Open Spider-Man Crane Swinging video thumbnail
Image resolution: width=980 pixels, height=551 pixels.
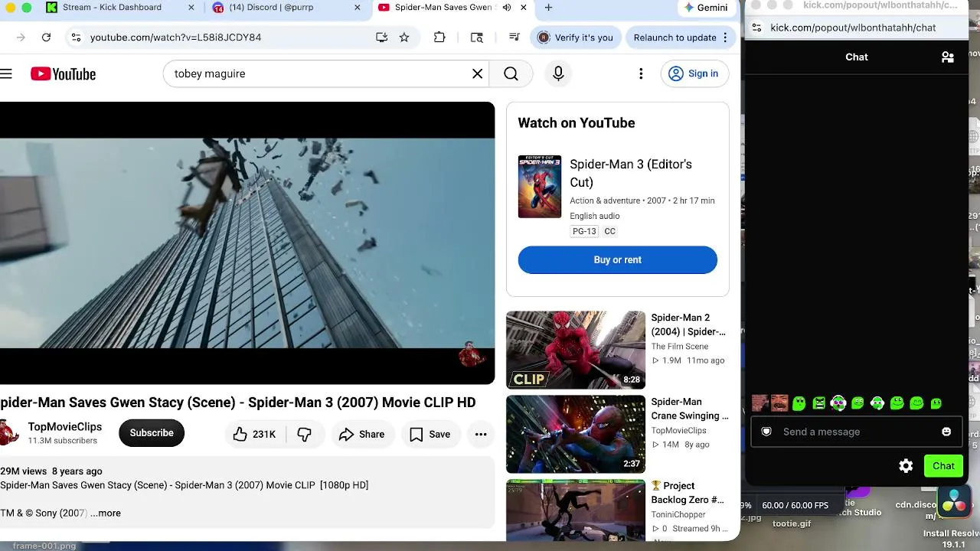[x=576, y=434]
